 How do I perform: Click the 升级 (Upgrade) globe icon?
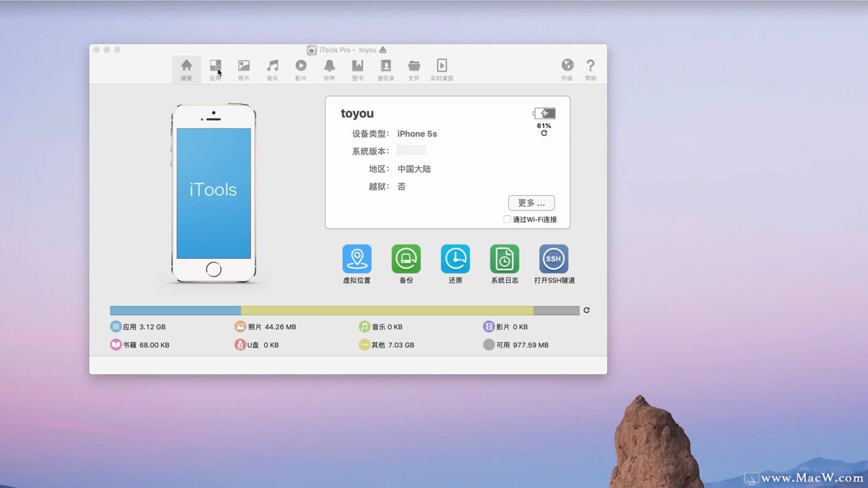coord(567,65)
